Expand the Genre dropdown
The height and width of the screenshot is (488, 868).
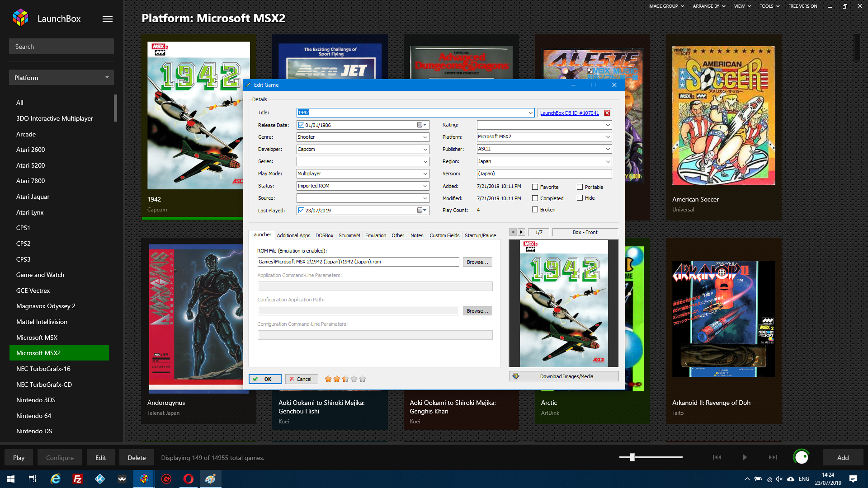tap(425, 137)
